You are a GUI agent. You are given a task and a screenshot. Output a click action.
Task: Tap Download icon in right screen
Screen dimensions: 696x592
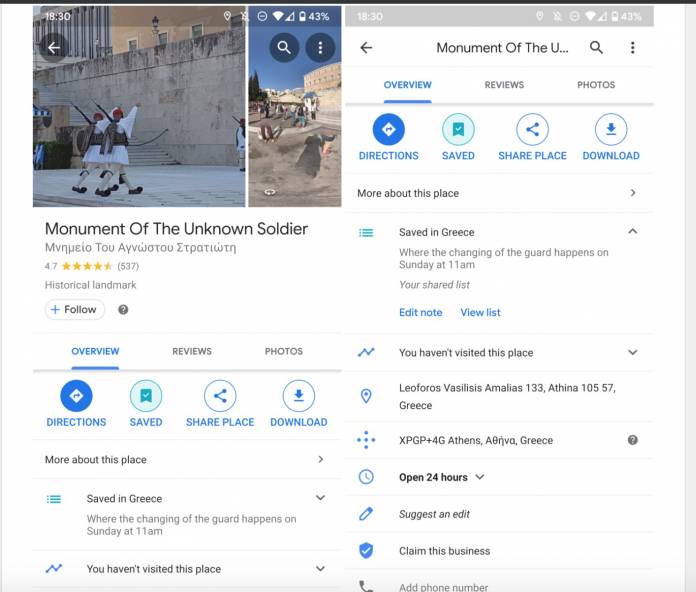point(611,130)
